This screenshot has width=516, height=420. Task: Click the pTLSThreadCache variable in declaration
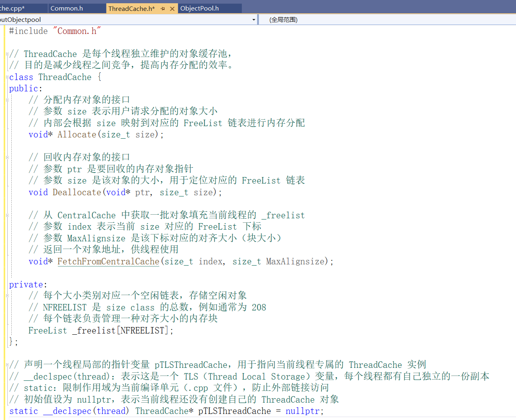(235, 411)
